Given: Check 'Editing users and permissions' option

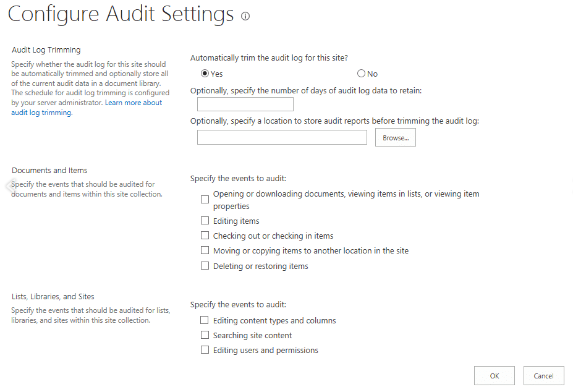Looking at the screenshot, I should click(205, 350).
